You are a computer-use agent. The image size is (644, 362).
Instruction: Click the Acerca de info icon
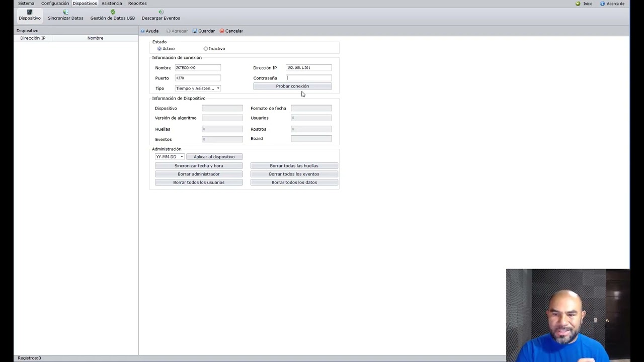[602, 4]
